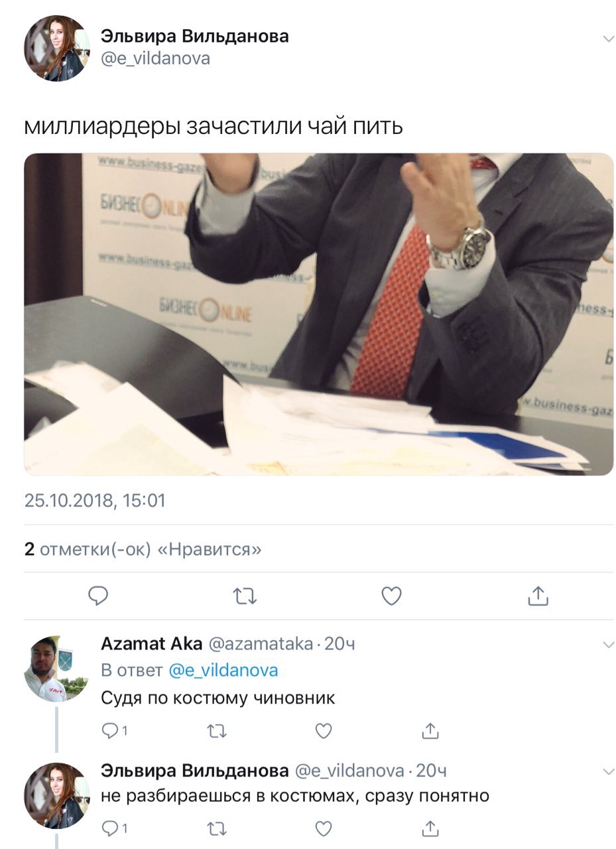Expand options chevron on Эльвира's bottom reply
Image resolution: width=616 pixels, height=849 pixels.
coord(608,771)
